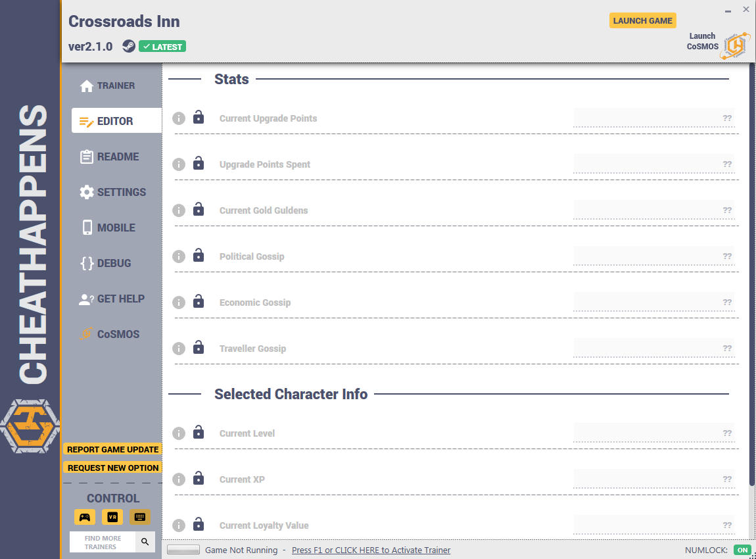Click the "ver2.1.0" version text

90,47
